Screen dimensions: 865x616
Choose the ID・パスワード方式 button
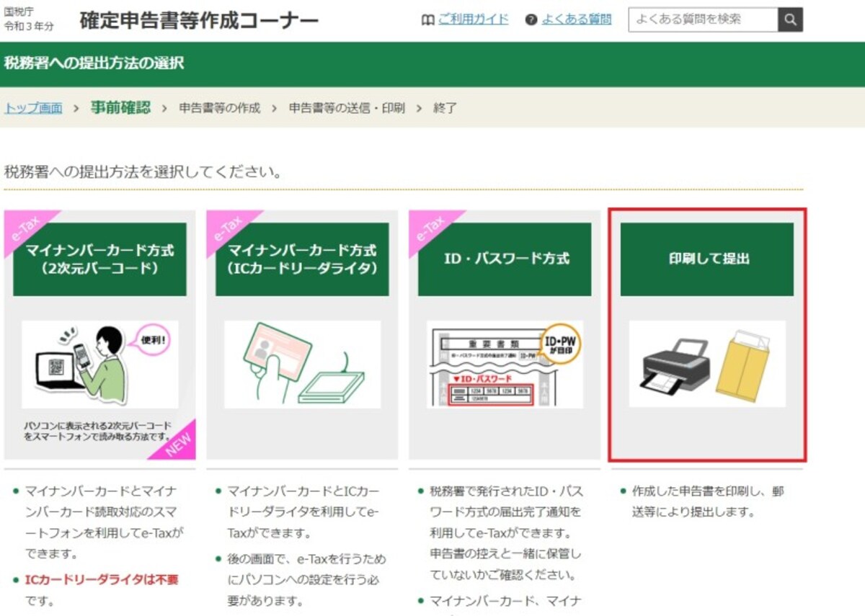coord(505,259)
